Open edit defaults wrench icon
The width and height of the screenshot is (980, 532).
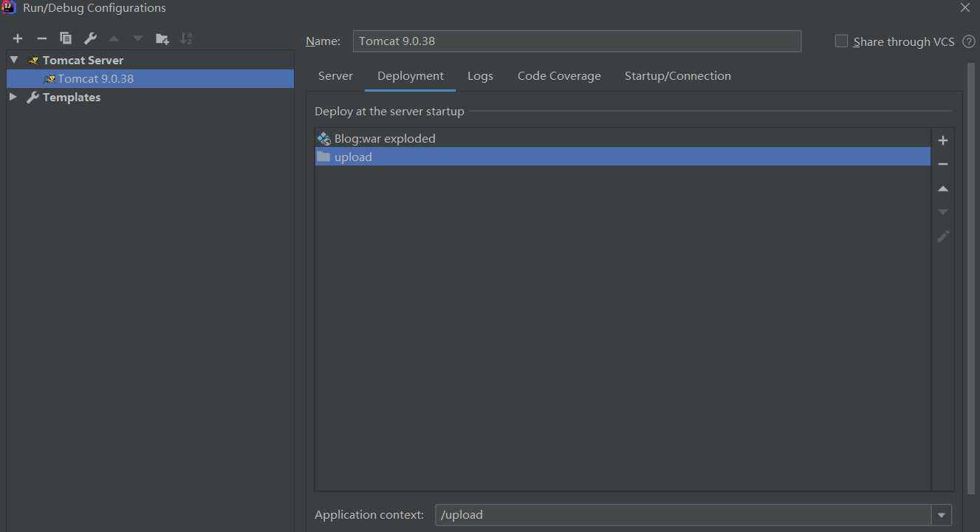(x=90, y=38)
